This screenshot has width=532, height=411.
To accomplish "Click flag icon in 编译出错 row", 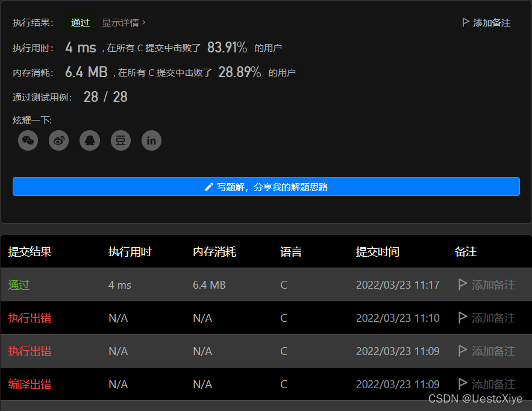I will [x=462, y=384].
